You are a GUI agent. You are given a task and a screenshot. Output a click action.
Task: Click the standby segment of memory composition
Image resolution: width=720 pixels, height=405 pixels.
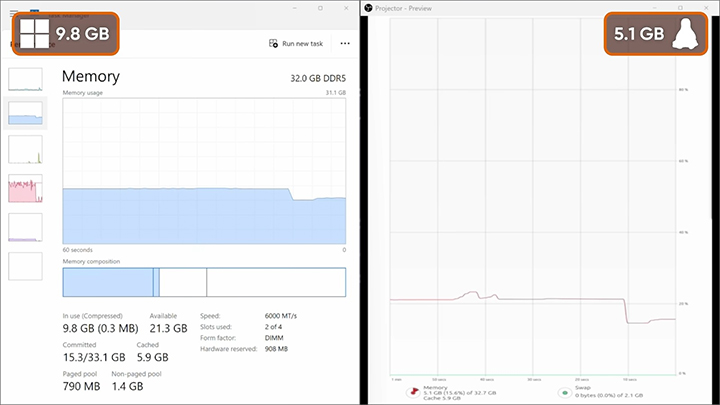point(183,282)
